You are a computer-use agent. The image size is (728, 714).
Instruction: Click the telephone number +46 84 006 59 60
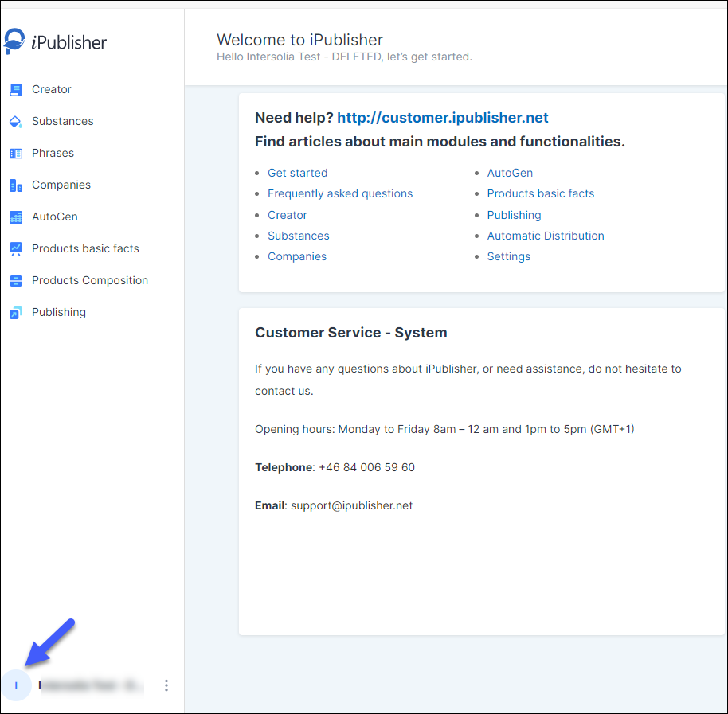pyautogui.click(x=366, y=467)
